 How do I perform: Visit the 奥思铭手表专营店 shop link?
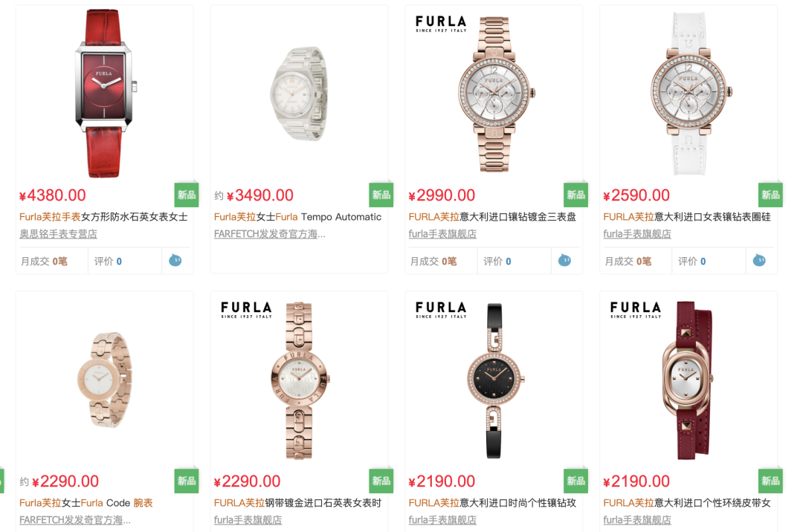[x=59, y=234]
